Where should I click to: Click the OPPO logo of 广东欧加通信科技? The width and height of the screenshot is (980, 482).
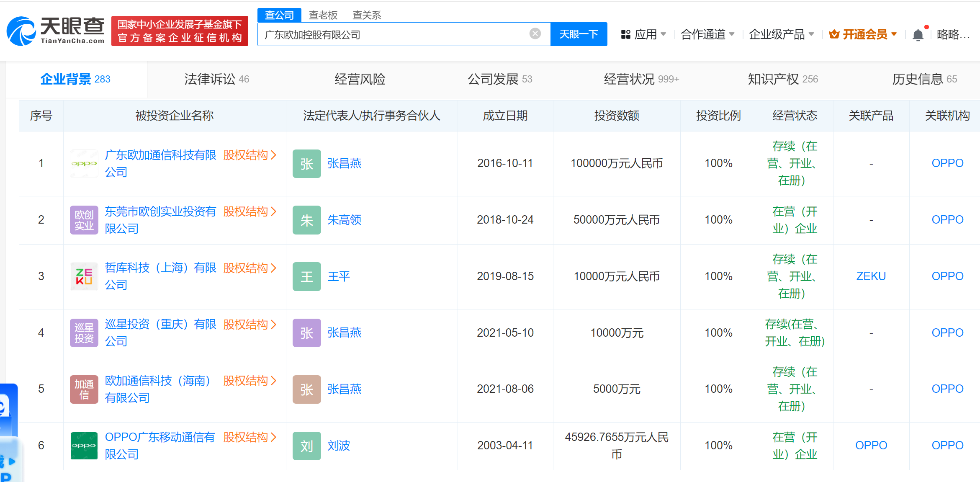(x=84, y=164)
